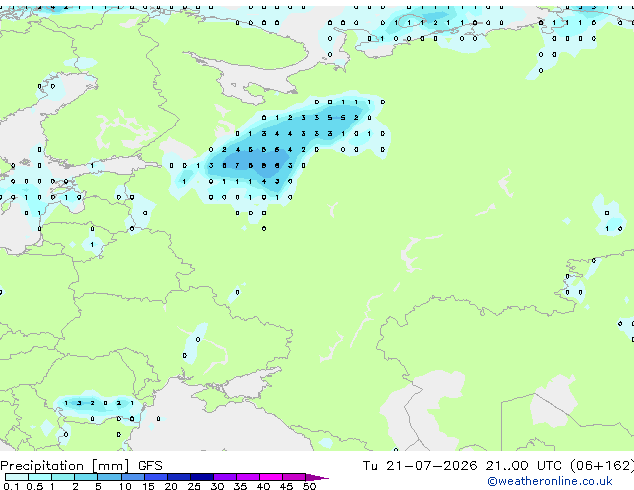
Task: Click the "GFS" model label
Action: coord(150,466)
